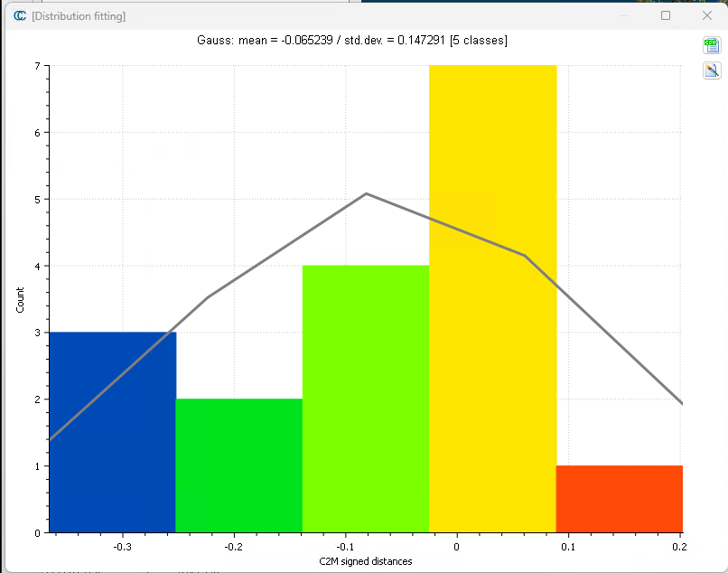Click the -0.2 x-axis tick label
This screenshot has height=573, width=728.
(234, 547)
